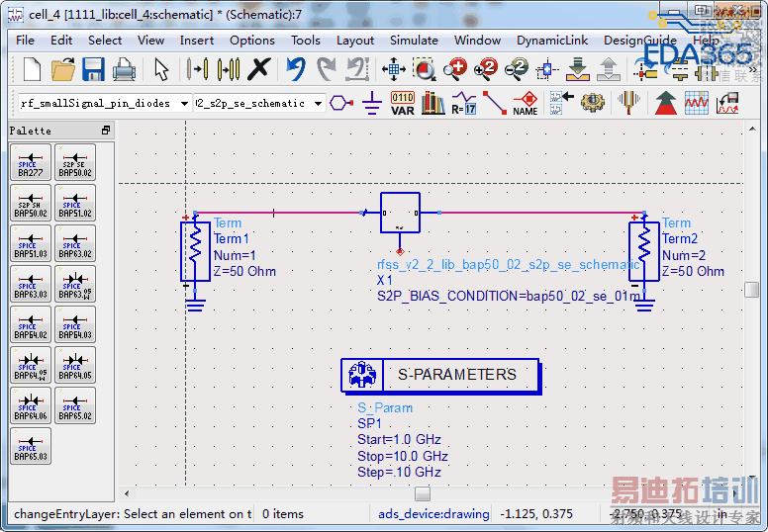Open the component library books icon
This screenshot has width=768, height=532.
[x=432, y=103]
